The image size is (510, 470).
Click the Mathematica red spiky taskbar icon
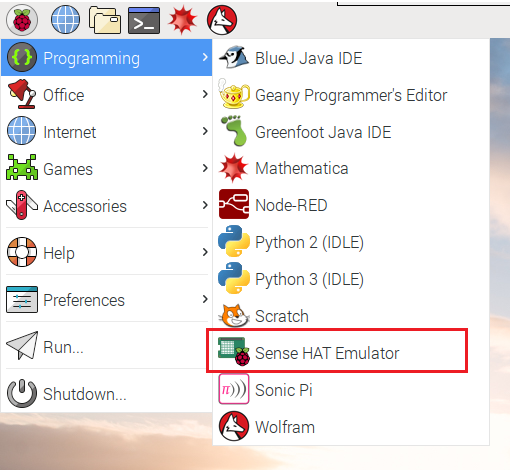pos(182,20)
